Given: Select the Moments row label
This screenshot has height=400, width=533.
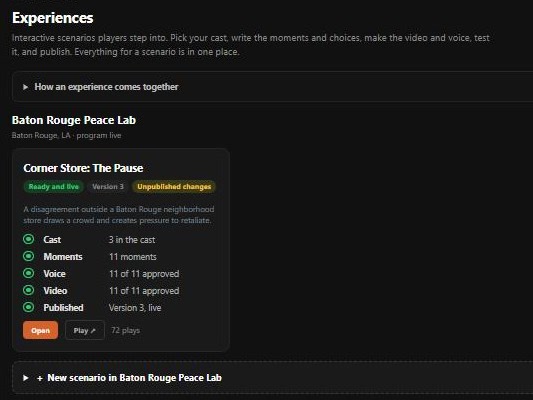Looking at the screenshot, I should coord(63,257).
